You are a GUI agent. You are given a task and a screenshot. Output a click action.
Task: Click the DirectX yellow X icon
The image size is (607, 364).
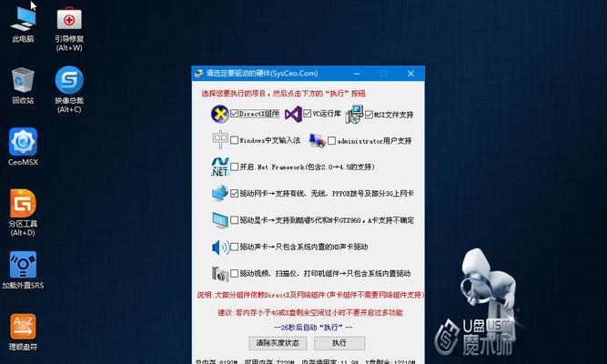pyautogui.click(x=220, y=114)
